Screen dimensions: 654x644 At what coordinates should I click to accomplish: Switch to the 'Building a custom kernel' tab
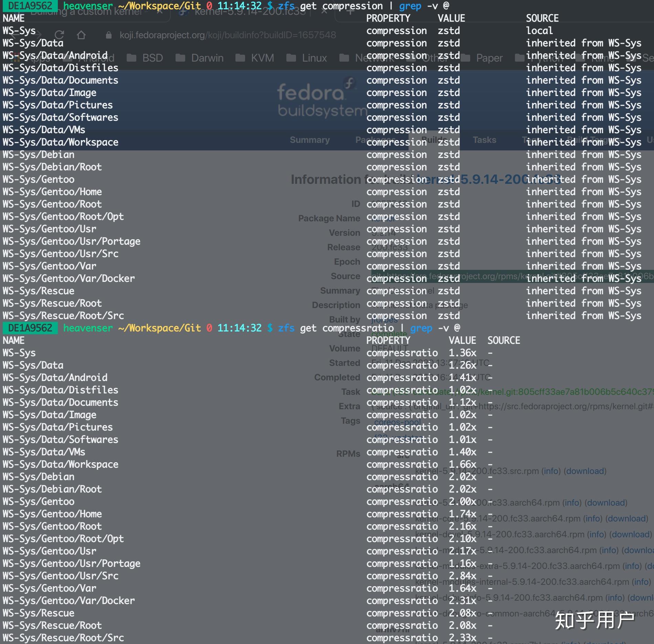pos(86,11)
